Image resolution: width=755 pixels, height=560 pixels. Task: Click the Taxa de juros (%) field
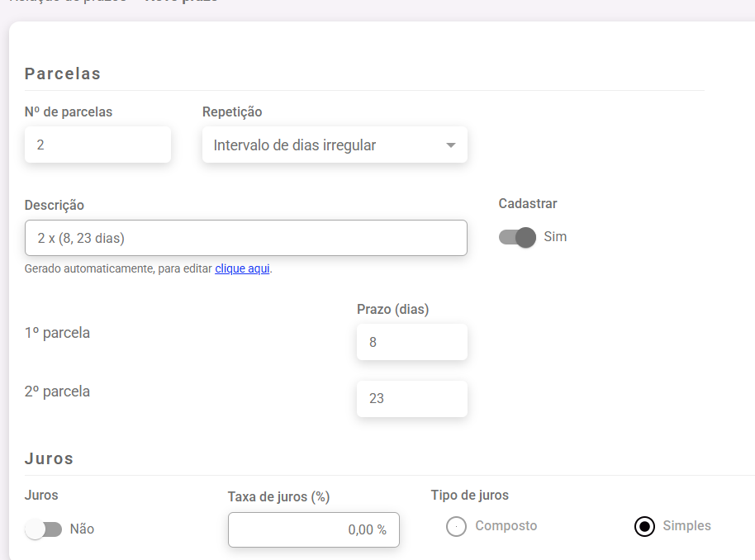point(313,529)
